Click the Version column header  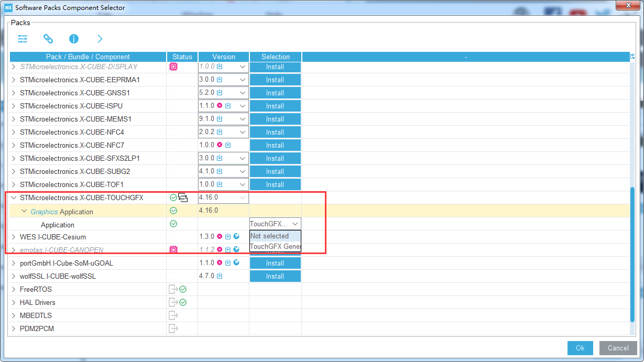coord(224,57)
